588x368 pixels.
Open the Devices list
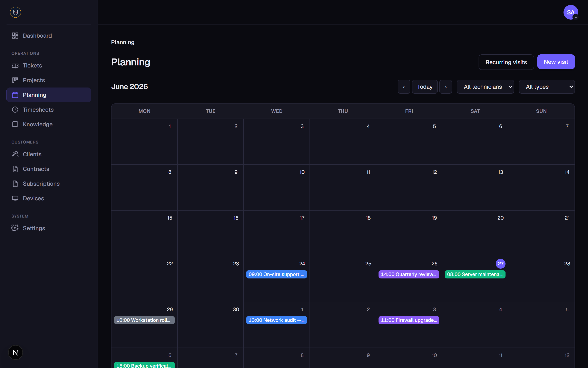click(49, 198)
